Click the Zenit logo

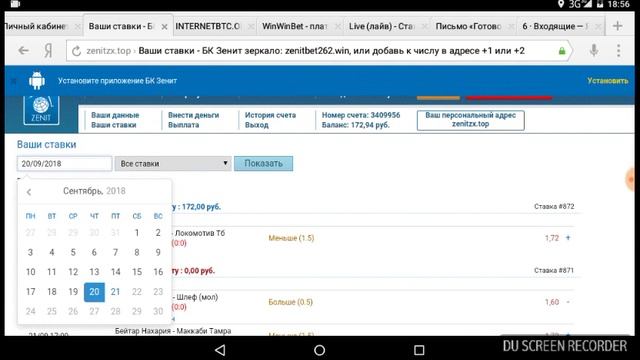(41, 110)
